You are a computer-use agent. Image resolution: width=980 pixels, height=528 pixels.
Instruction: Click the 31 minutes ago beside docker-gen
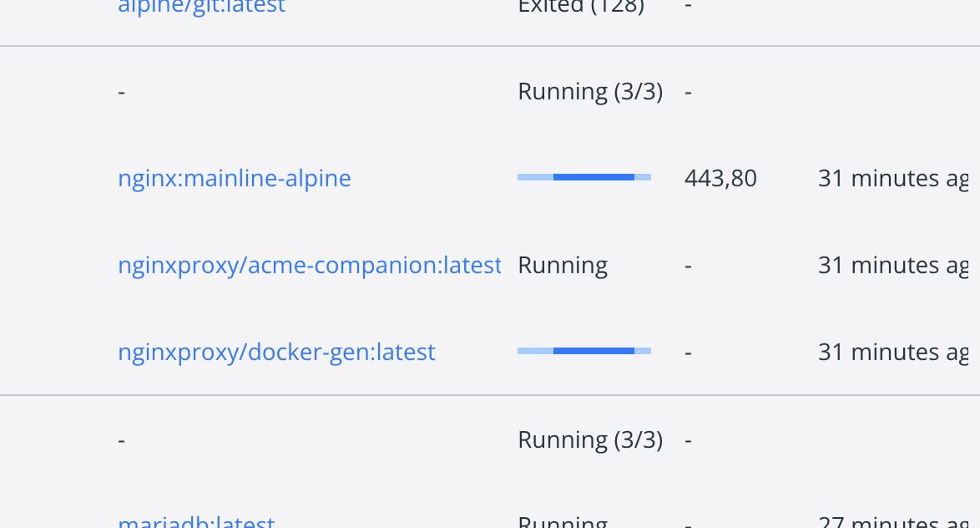coord(893,352)
